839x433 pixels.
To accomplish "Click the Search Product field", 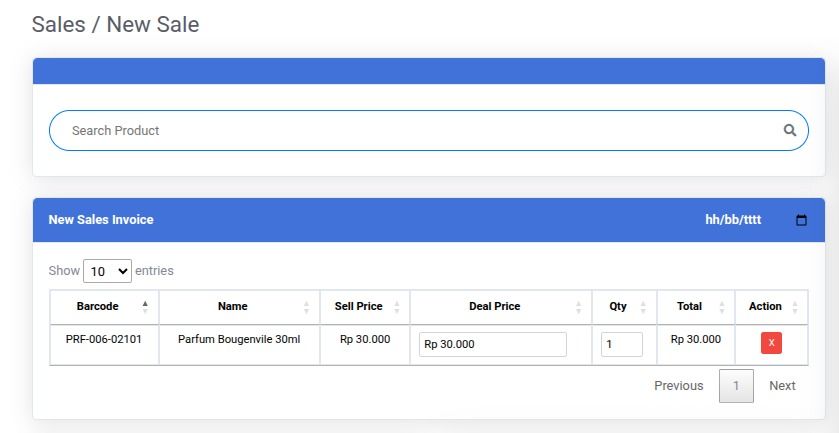I will 420,130.
